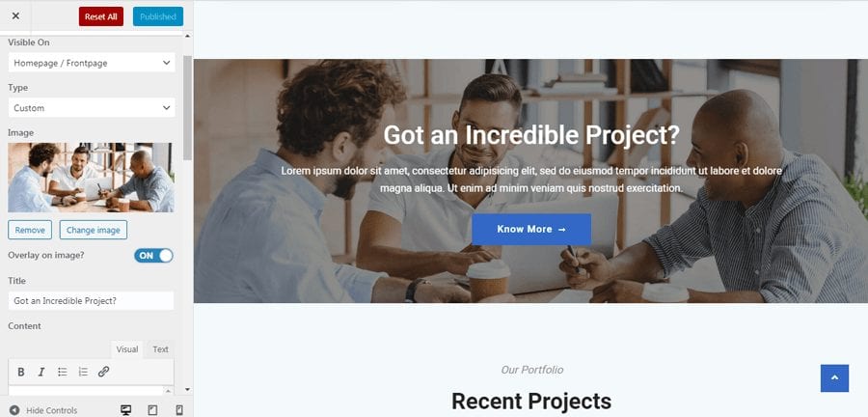The image size is (868, 417).
Task: Switch to desktop preview icon
Action: point(125,410)
